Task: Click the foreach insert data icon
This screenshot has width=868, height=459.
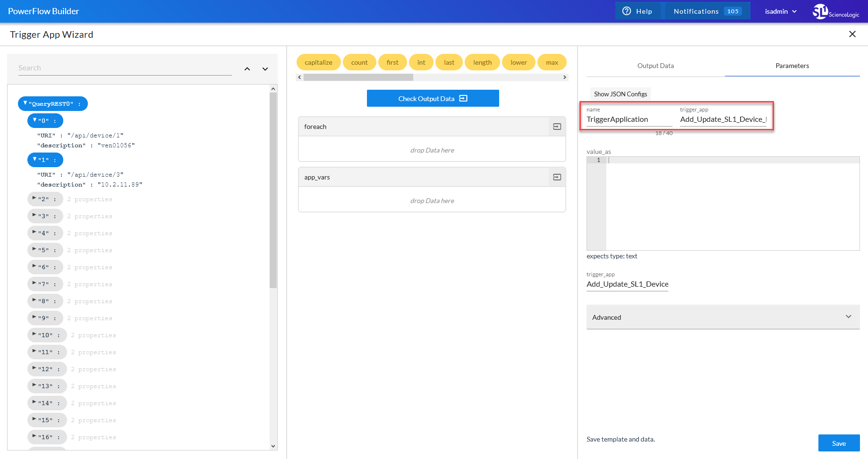Action: coord(557,127)
